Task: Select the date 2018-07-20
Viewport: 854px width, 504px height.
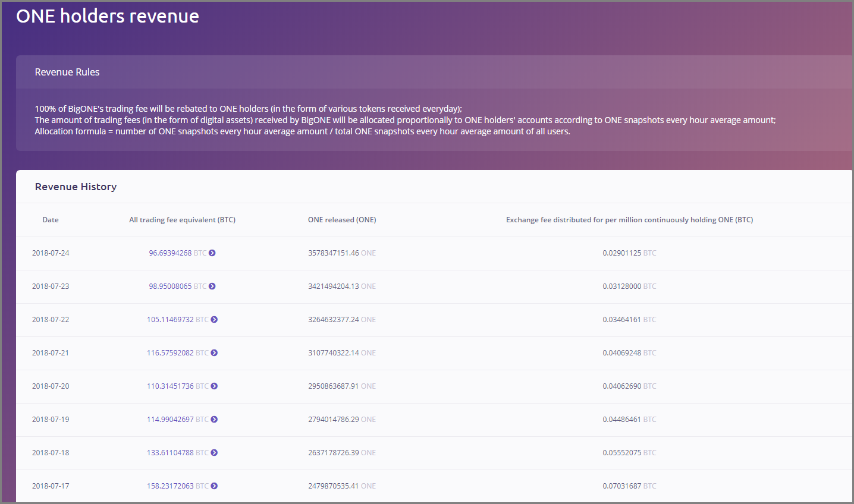Action: pos(51,386)
